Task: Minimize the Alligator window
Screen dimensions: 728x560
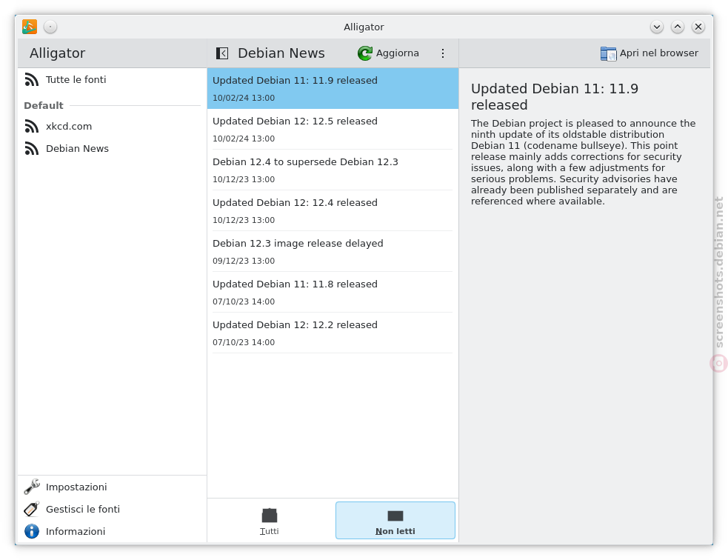Action: [x=656, y=27]
